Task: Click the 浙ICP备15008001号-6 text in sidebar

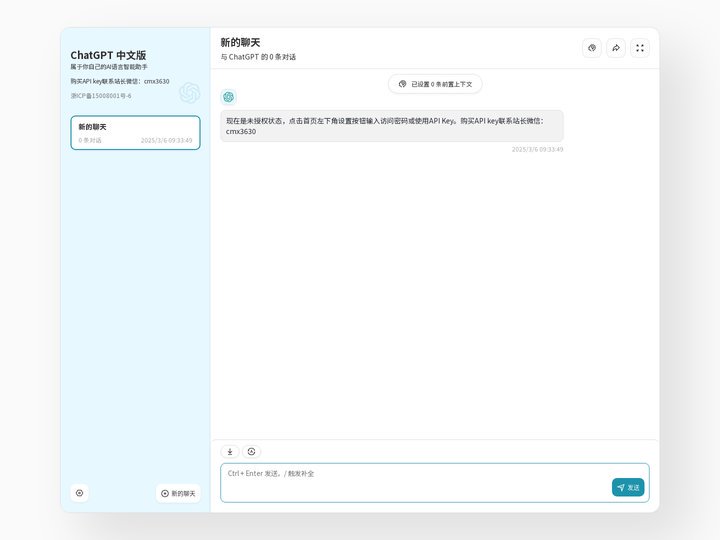Action: pyautogui.click(x=101, y=96)
